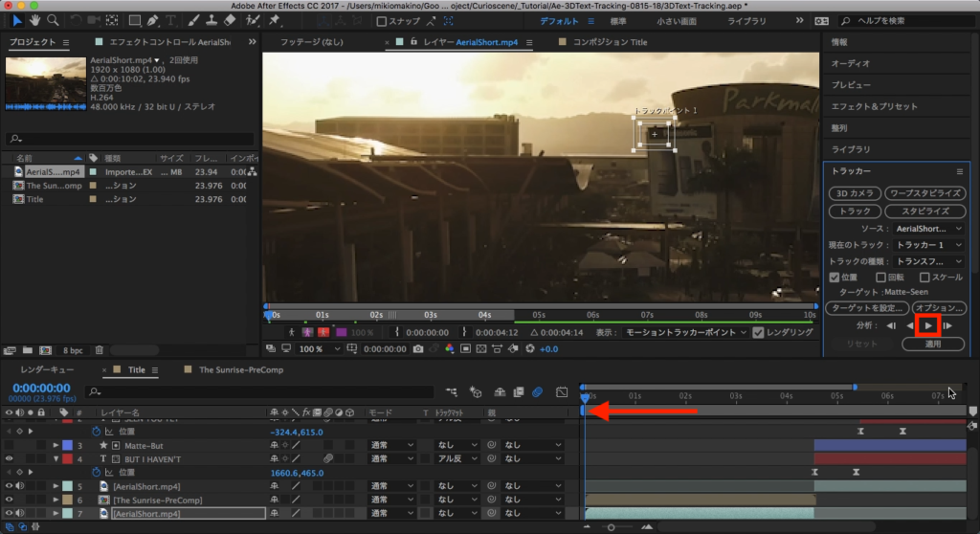Viewport: 980px width, 534px height.
Task: Hide the BUT I HAVEN'T layer
Action: pos(9,459)
